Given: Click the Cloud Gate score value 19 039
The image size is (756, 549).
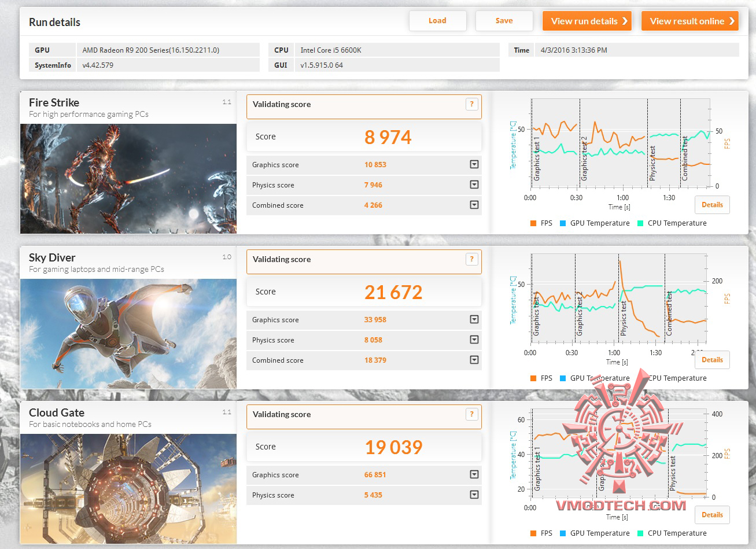Looking at the screenshot, I should point(393,447).
